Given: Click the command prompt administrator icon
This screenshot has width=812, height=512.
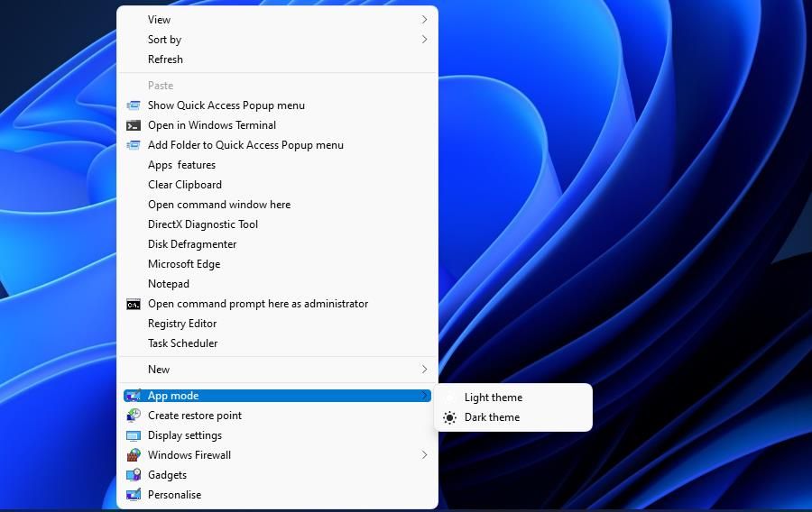Looking at the screenshot, I should tap(134, 304).
